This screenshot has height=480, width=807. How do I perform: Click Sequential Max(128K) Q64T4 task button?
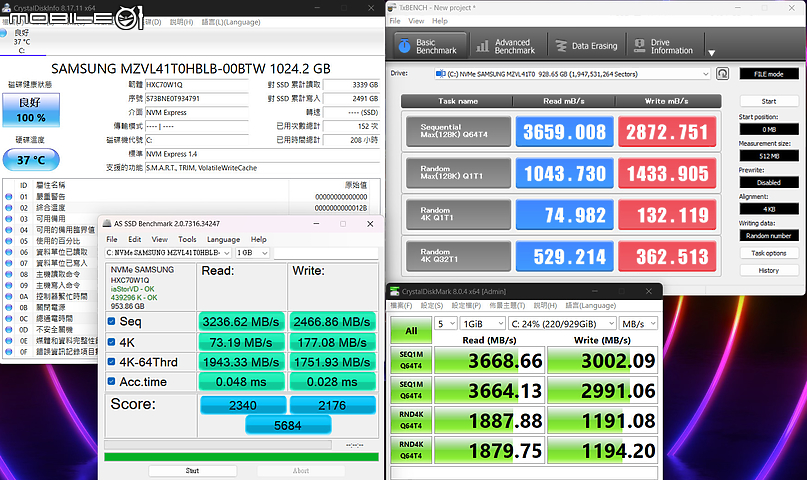[x=458, y=131]
